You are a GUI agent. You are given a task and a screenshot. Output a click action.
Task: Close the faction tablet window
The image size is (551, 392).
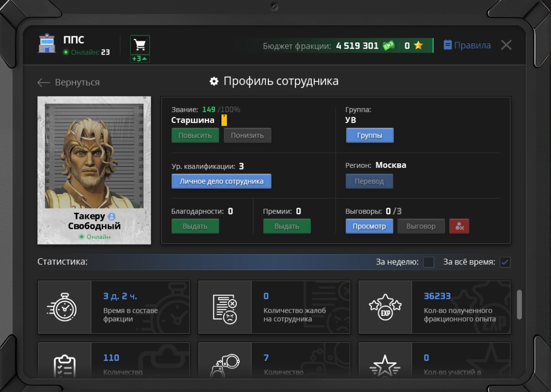click(506, 45)
